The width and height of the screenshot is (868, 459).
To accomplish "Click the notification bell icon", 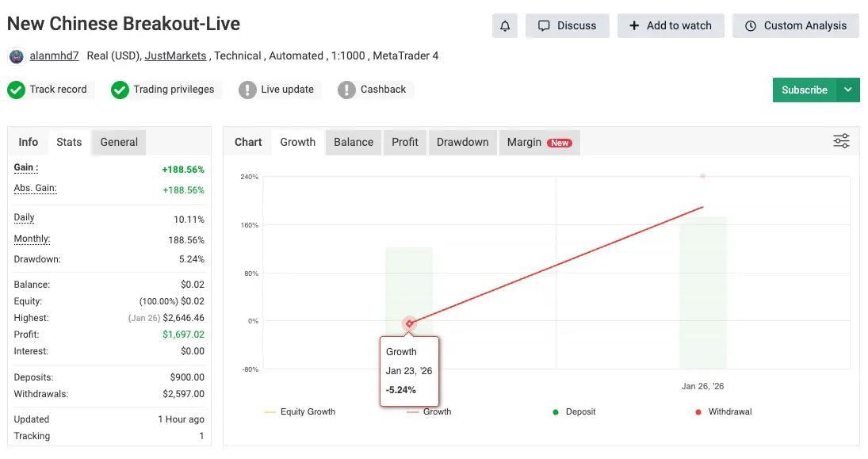I will (x=505, y=25).
